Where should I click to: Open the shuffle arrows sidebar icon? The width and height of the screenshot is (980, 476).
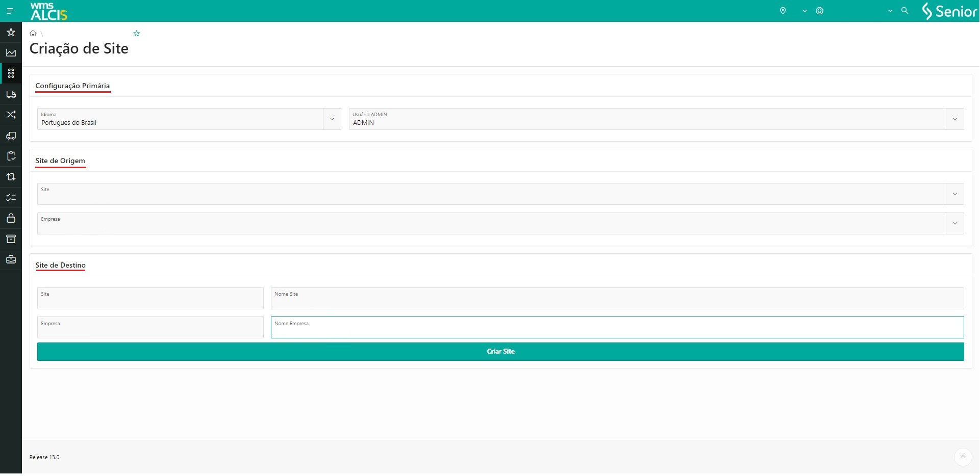[x=11, y=115]
